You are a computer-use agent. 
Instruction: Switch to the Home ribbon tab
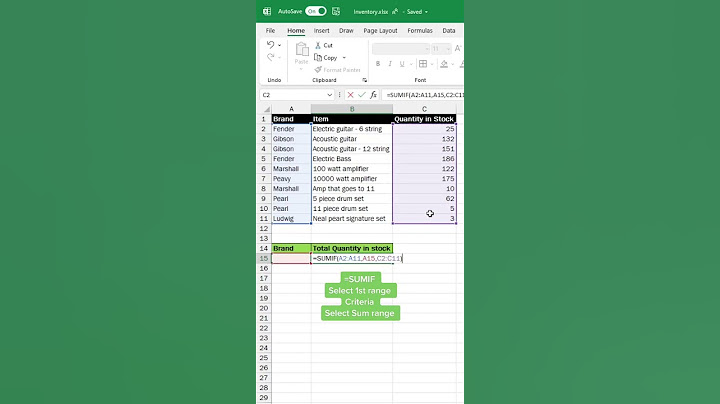point(296,30)
